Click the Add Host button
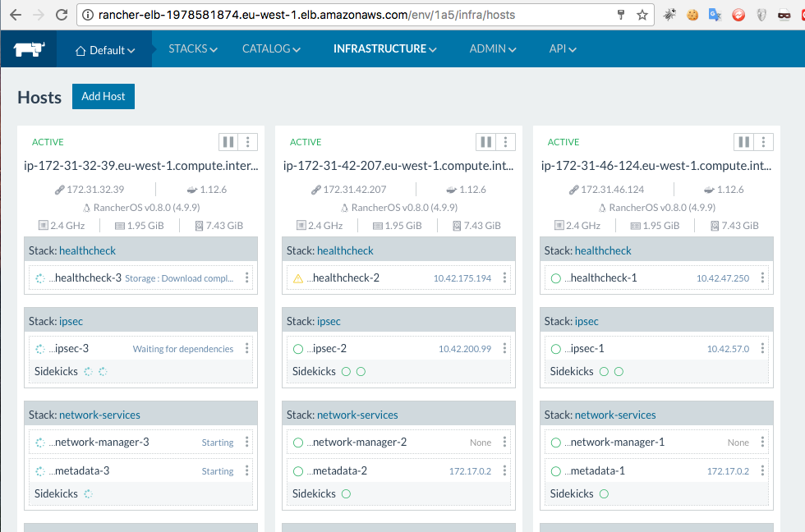This screenshot has width=805, height=532. click(x=103, y=96)
